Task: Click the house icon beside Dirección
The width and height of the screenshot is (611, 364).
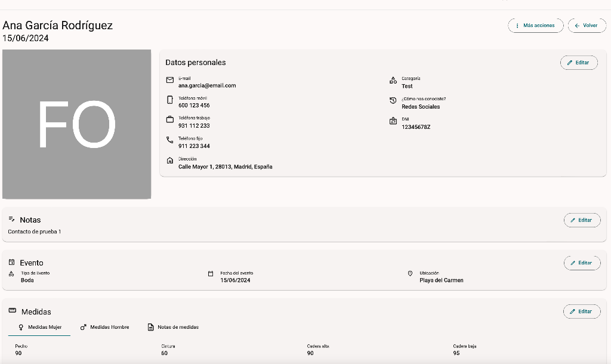Action: (x=170, y=161)
